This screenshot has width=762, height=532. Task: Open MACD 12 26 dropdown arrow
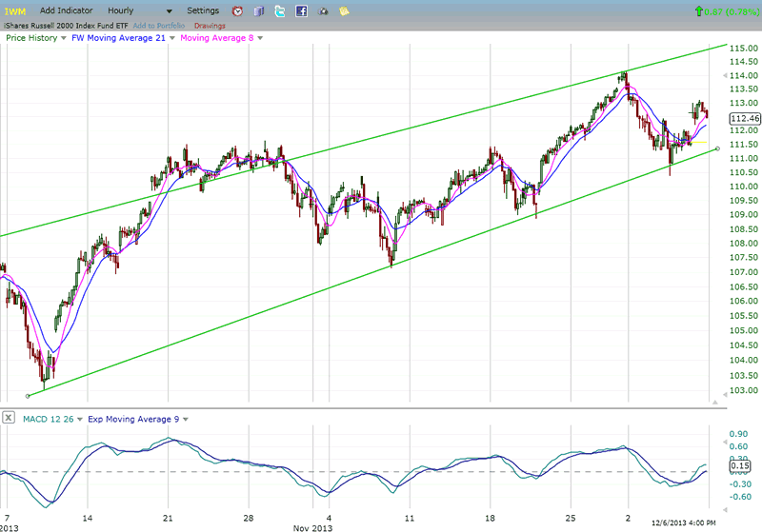click(80, 419)
